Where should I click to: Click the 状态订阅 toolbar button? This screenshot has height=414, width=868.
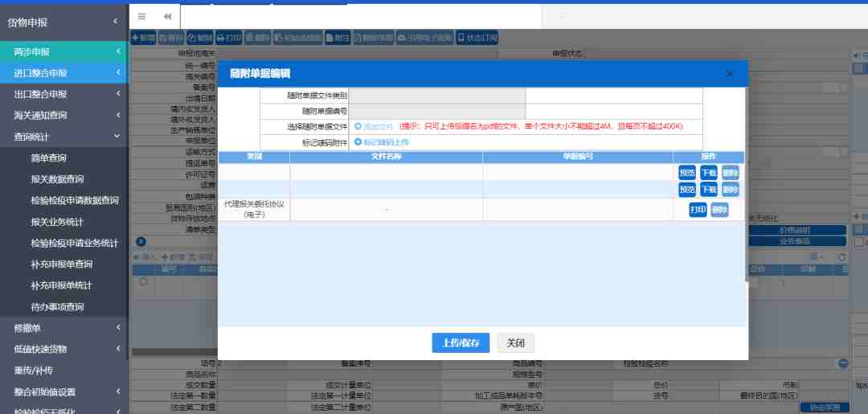[x=477, y=38]
